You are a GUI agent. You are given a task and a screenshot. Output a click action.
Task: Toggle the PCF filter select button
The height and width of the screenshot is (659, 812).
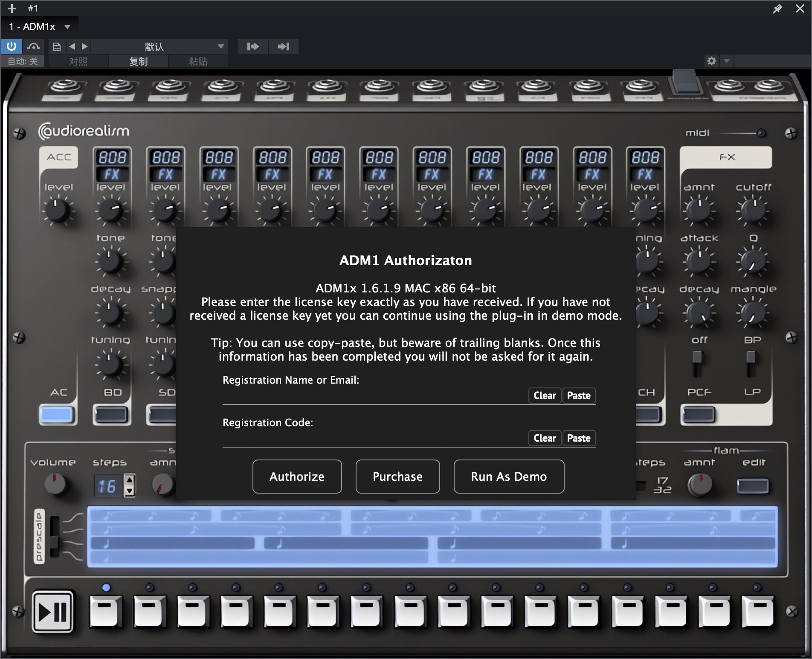tap(699, 414)
